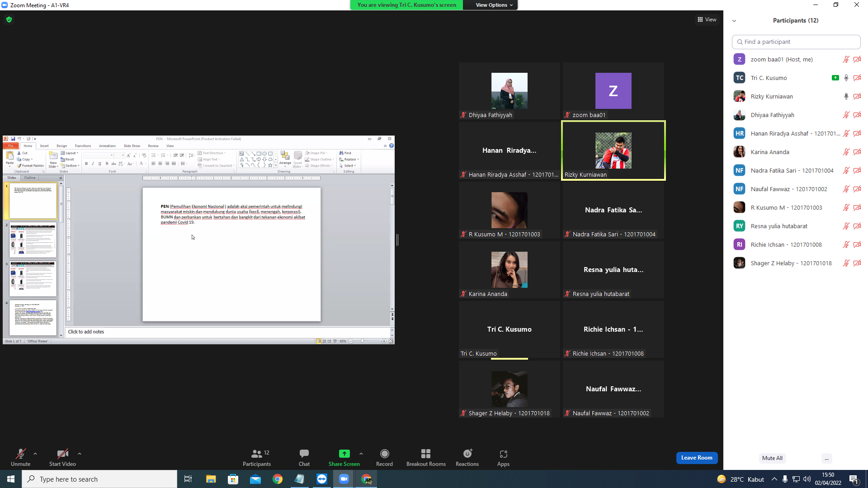This screenshot has height=488, width=868.
Task: Open the Select dropdown in PowerPoint Editing group
Action: click(348, 166)
